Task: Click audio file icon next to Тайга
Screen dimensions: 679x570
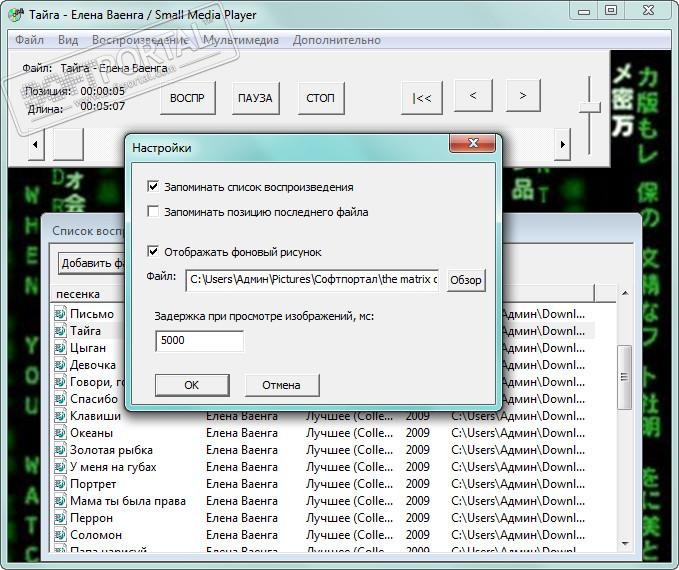Action: coord(60,330)
